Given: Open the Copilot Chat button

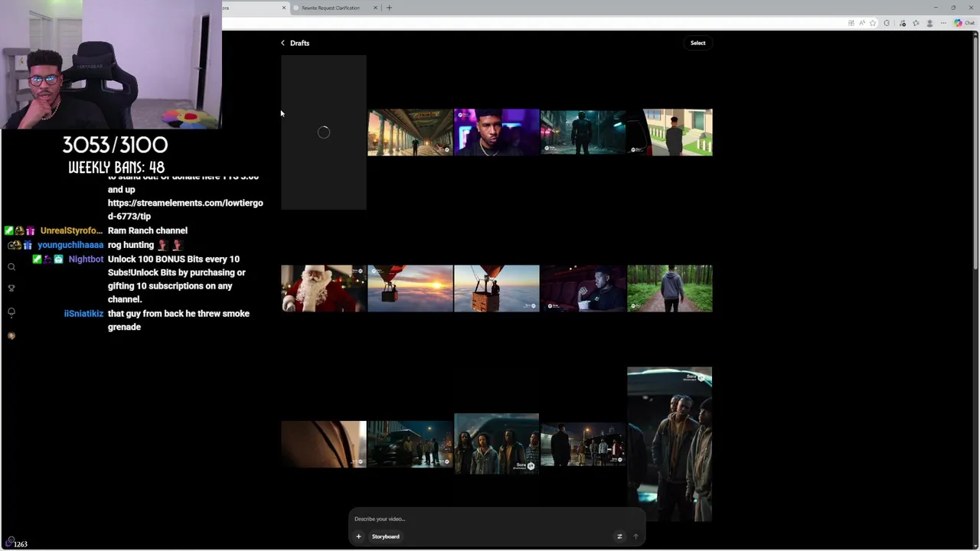Looking at the screenshot, I should pos(963,23).
